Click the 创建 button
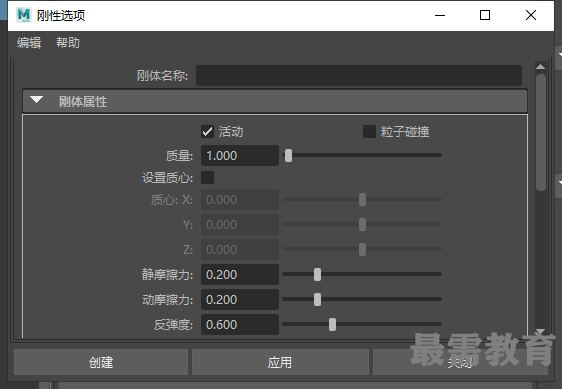Viewport: 562px width, 389px height. coord(101,362)
